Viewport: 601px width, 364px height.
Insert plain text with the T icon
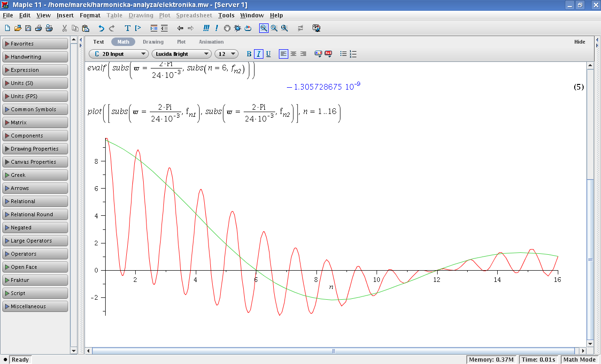127,28
